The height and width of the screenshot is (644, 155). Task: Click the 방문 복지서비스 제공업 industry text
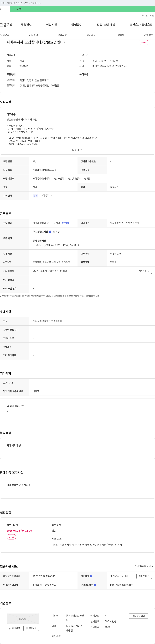pos(74,628)
